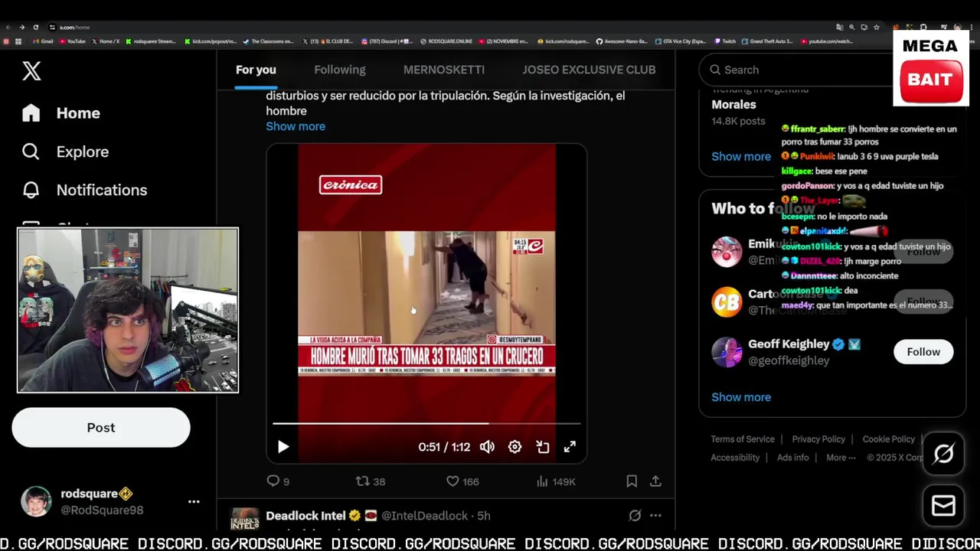The width and height of the screenshot is (980, 551).
Task: Go forward with browser forward arrow
Action: point(22,28)
